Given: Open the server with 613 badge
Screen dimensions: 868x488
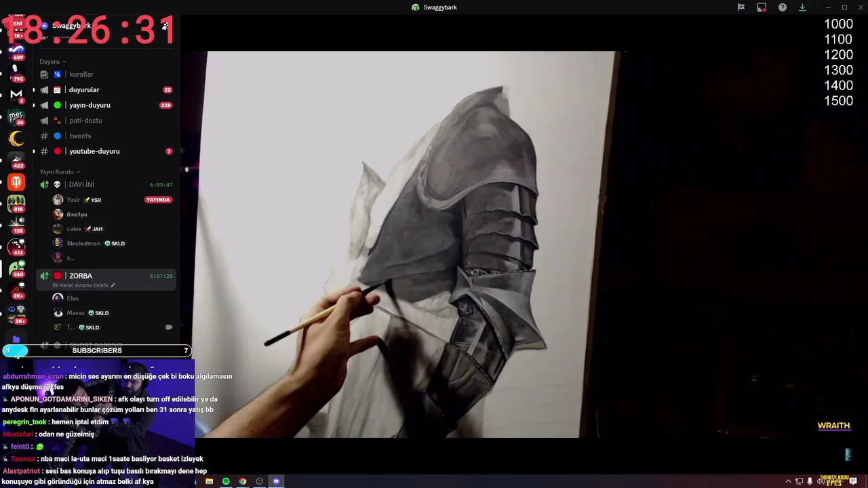Looking at the screenshot, I should [16, 247].
